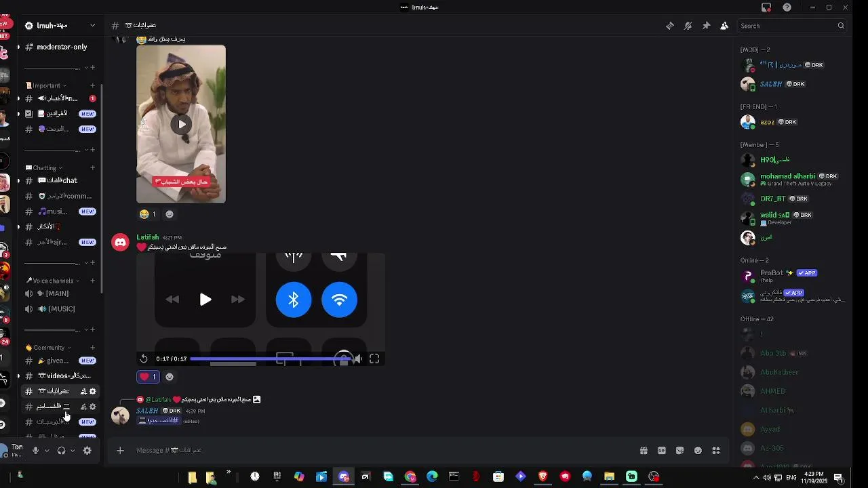Open the Inbox icon in title bar
The width and height of the screenshot is (868, 488).
coord(766,7)
